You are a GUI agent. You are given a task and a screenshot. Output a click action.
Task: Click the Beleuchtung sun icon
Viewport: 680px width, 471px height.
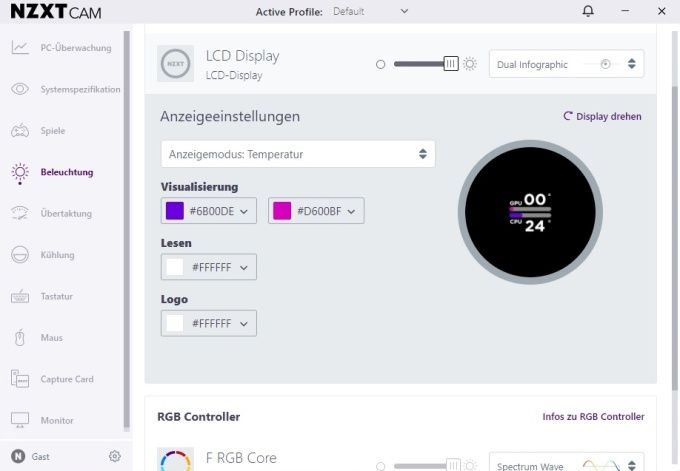20,173
